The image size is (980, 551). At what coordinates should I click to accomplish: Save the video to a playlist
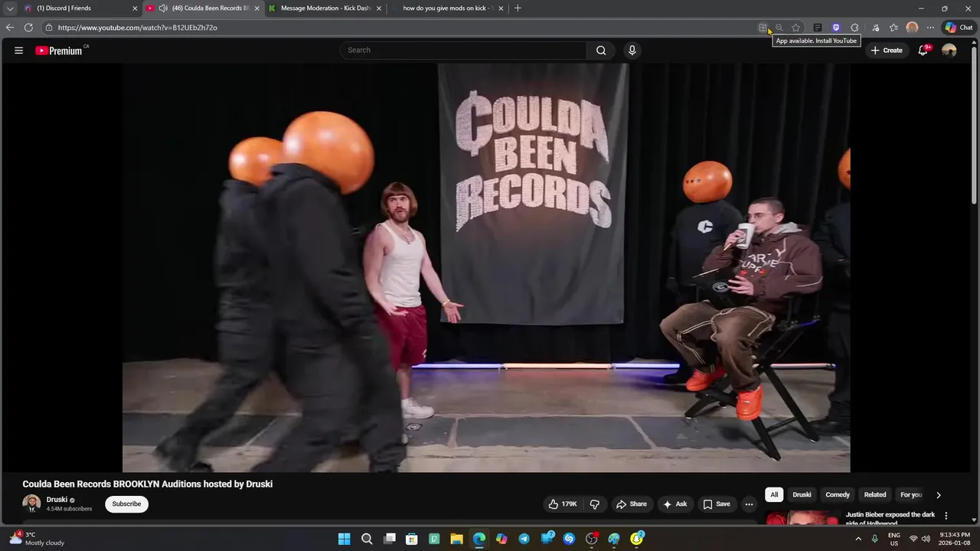717,504
